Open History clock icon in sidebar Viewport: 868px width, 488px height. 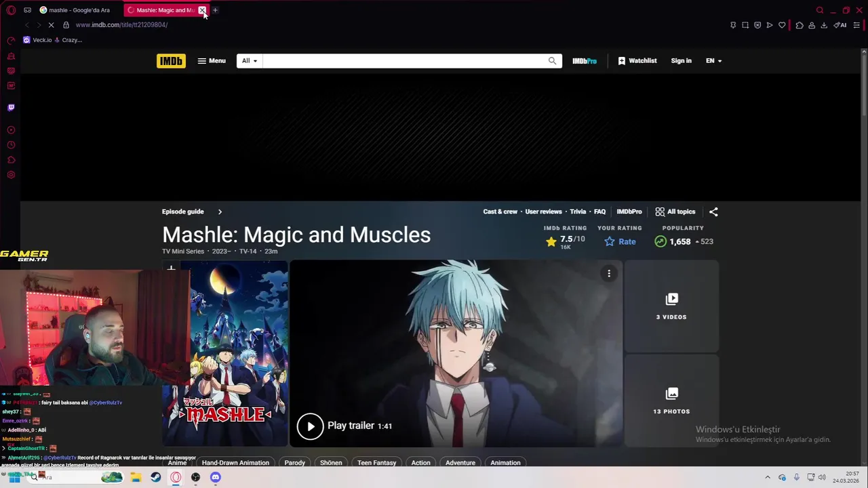coord(11,145)
